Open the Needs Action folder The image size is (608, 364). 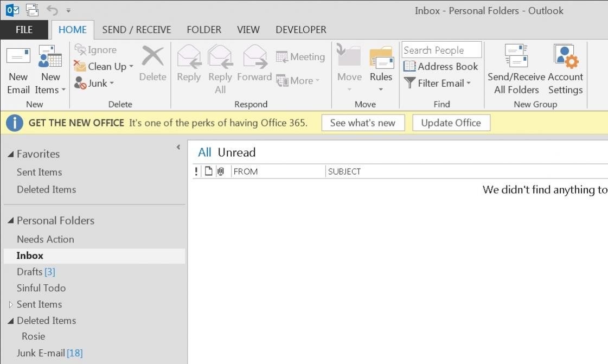click(46, 239)
